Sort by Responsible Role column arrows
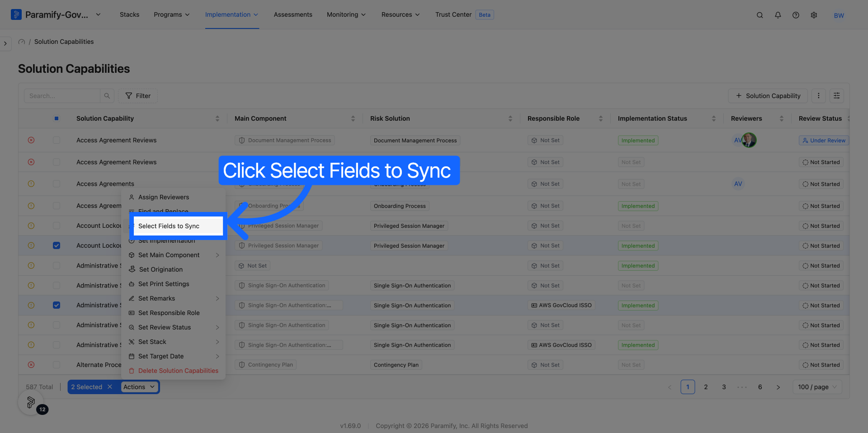Viewport: 868px width, 433px height. [601, 118]
